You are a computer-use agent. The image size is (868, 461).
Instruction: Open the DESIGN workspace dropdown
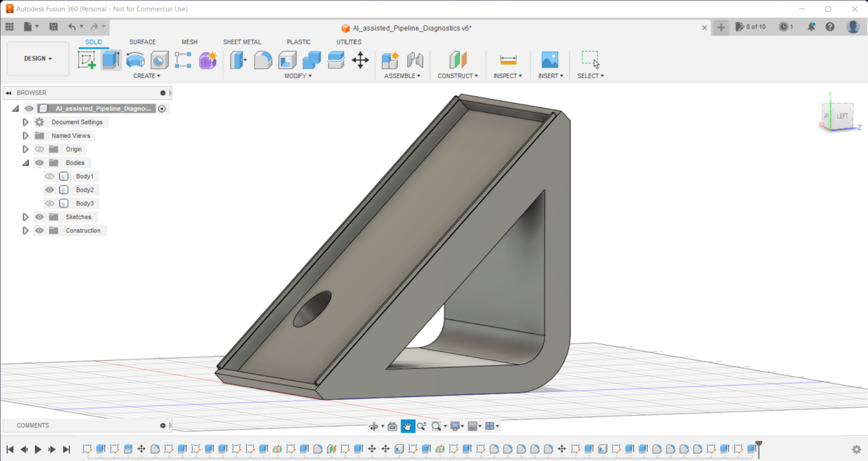point(38,59)
